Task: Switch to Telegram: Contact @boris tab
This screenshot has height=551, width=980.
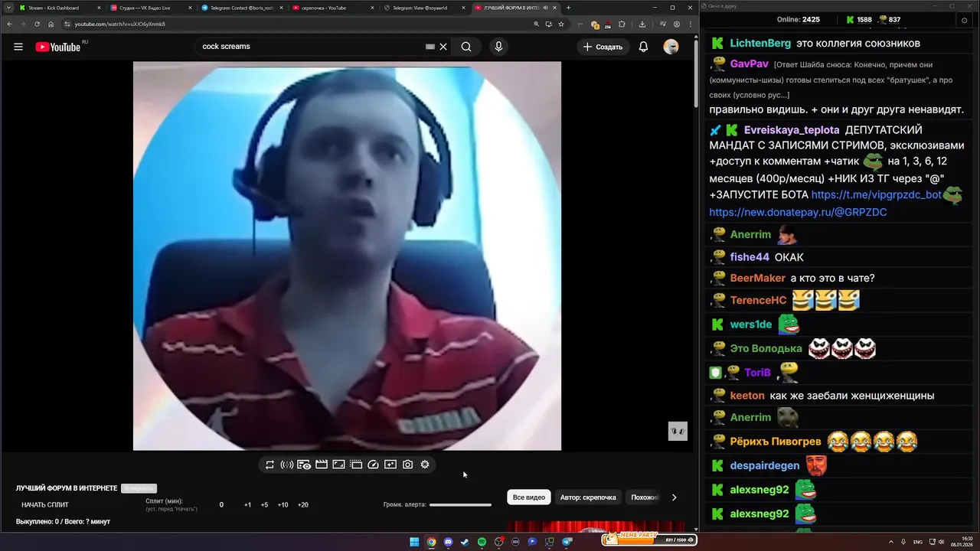Action: pos(240,8)
